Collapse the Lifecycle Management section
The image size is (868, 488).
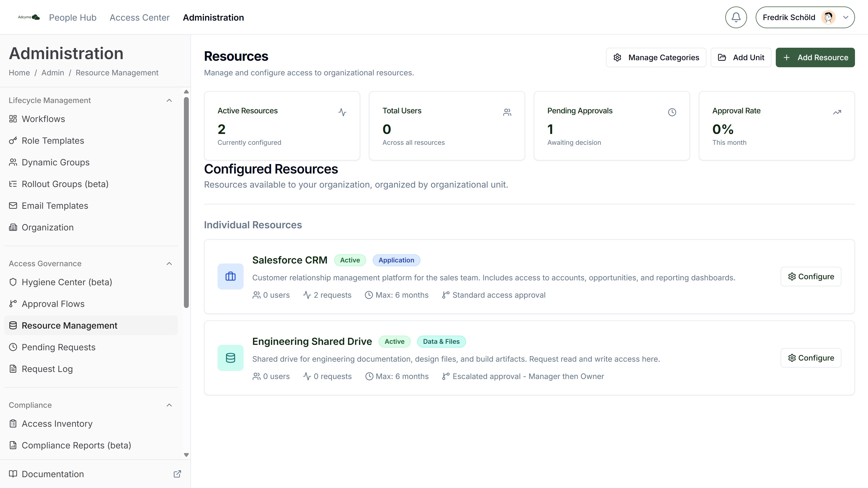click(169, 100)
